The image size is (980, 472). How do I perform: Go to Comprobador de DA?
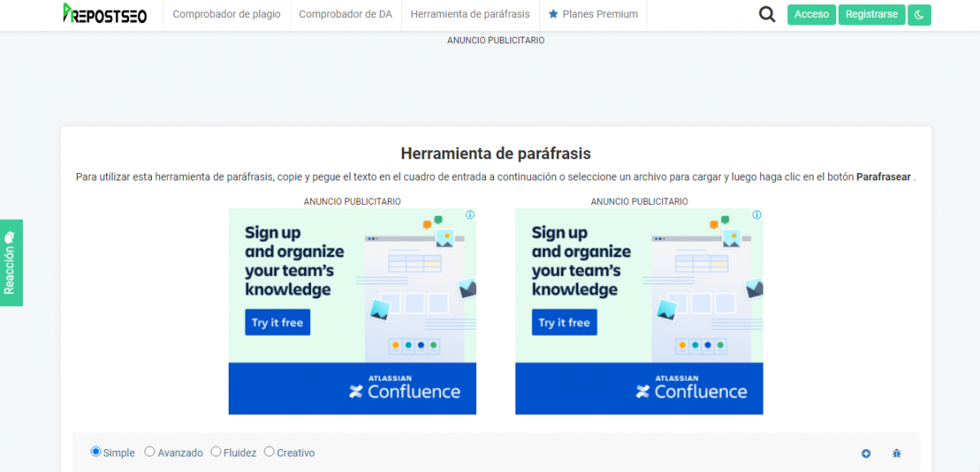point(345,15)
